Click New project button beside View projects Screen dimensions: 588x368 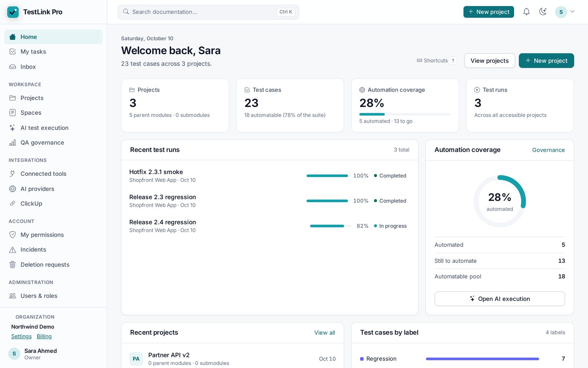click(546, 61)
